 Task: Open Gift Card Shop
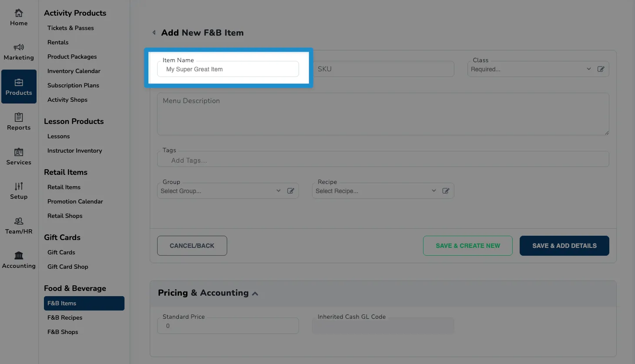click(67, 267)
